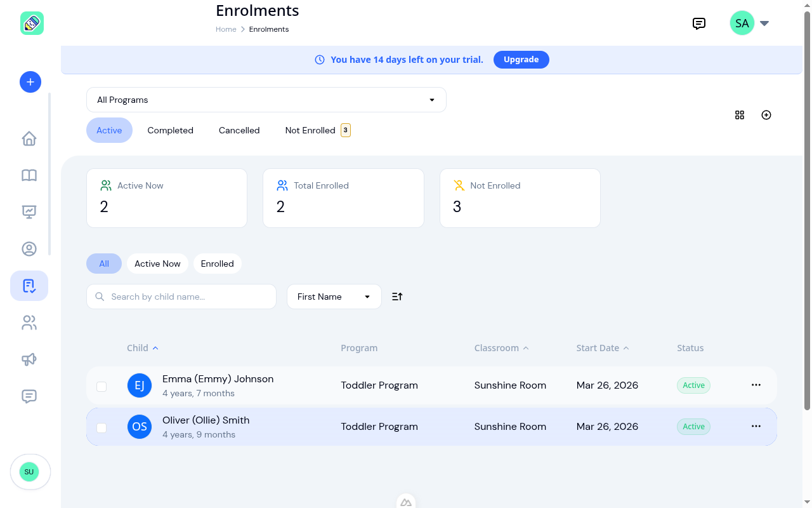Screen dimensions: 812x508
Task: Open the Total Enrolled summary card
Action: [x=343, y=198]
